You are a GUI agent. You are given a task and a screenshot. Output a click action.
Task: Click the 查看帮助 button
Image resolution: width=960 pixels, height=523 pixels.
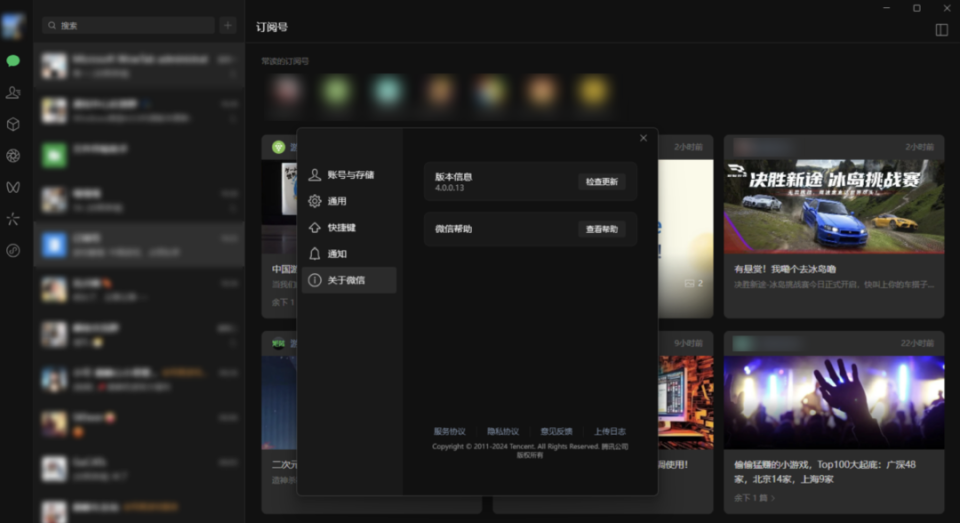click(601, 229)
